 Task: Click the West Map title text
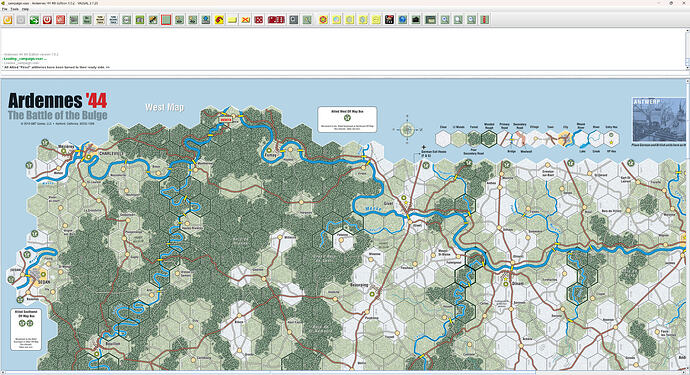click(165, 107)
